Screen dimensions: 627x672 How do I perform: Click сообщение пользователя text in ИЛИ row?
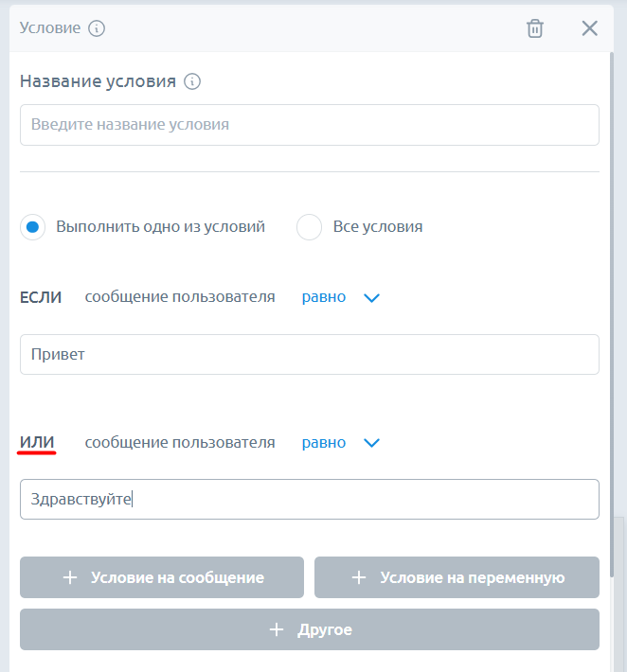pyautogui.click(x=180, y=443)
